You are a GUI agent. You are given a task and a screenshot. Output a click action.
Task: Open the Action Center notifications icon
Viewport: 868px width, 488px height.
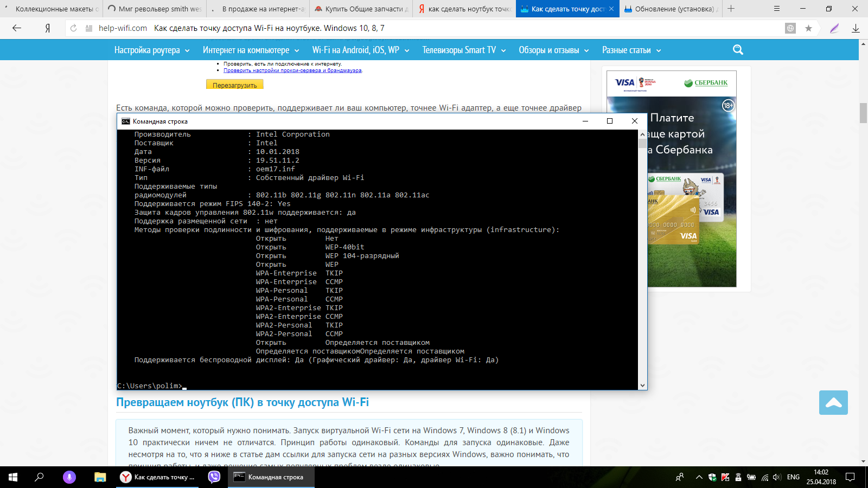tap(850, 477)
